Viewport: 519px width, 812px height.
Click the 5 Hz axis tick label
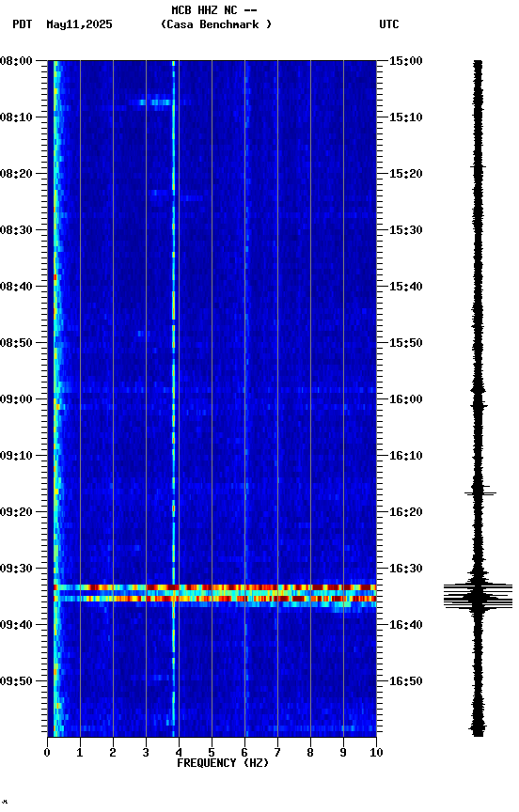click(212, 753)
